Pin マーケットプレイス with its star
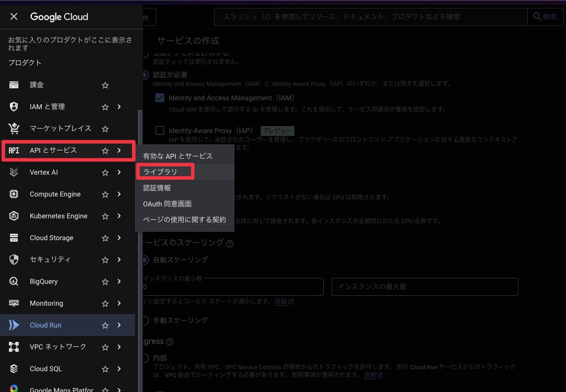This screenshot has width=566, height=392. pyautogui.click(x=105, y=129)
